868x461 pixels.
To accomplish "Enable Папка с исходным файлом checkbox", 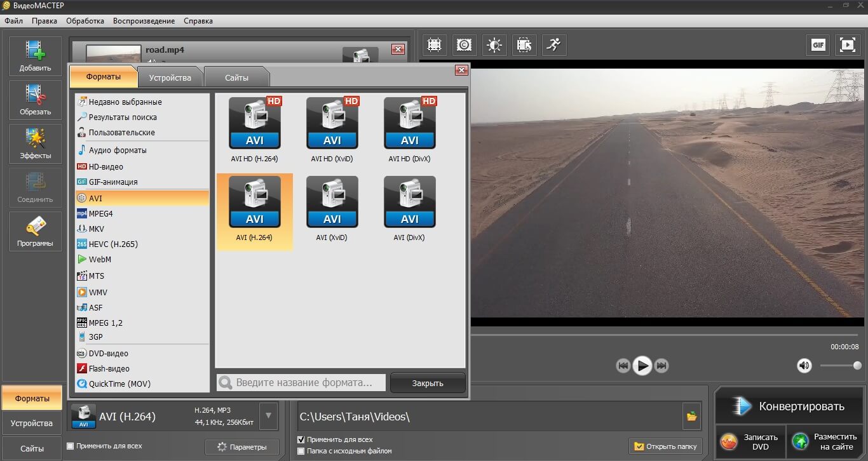I will click(301, 451).
